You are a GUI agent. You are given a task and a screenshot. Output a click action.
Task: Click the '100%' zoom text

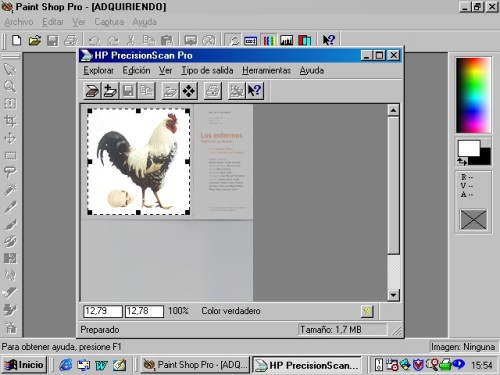point(178,311)
